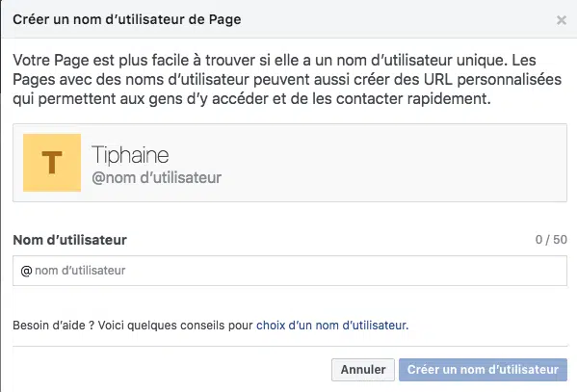The height and width of the screenshot is (392, 577).
Task: Click the bold Nom d'utilisateur field label
Action: 70,240
